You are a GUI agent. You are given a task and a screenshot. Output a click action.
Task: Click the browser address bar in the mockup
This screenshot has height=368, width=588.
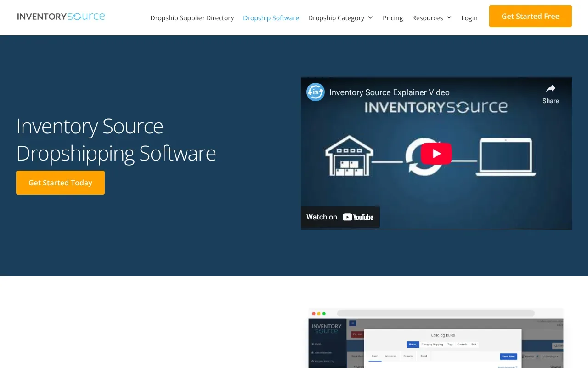pyautogui.click(x=436, y=313)
